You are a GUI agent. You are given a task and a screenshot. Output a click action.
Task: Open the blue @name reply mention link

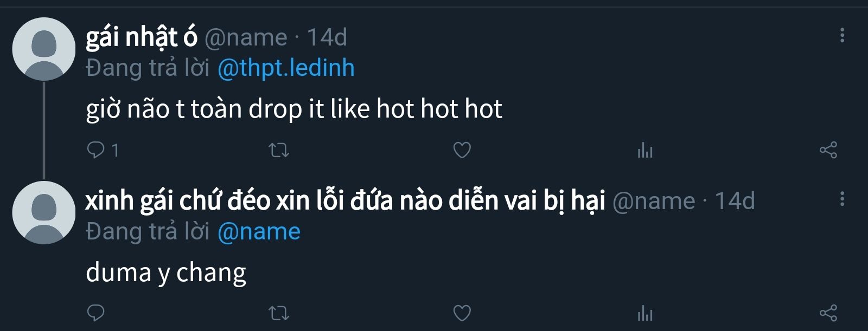pos(259,232)
